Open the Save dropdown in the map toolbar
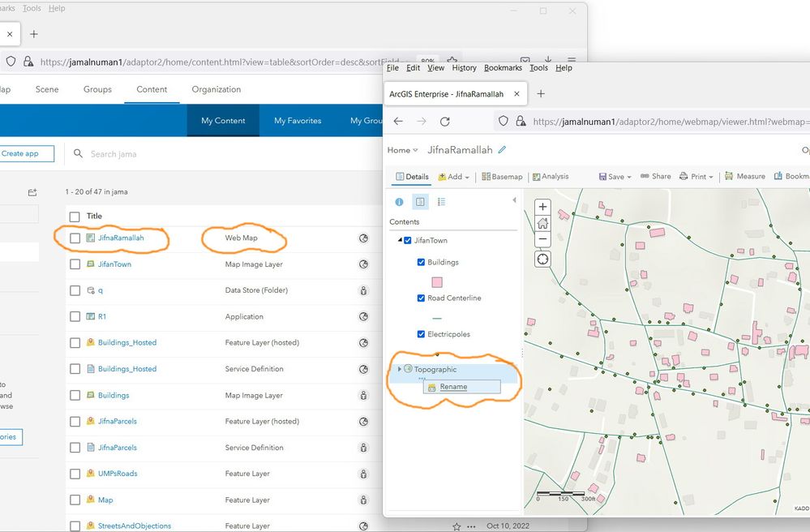Screen dimensions: 810x532 point(615,176)
